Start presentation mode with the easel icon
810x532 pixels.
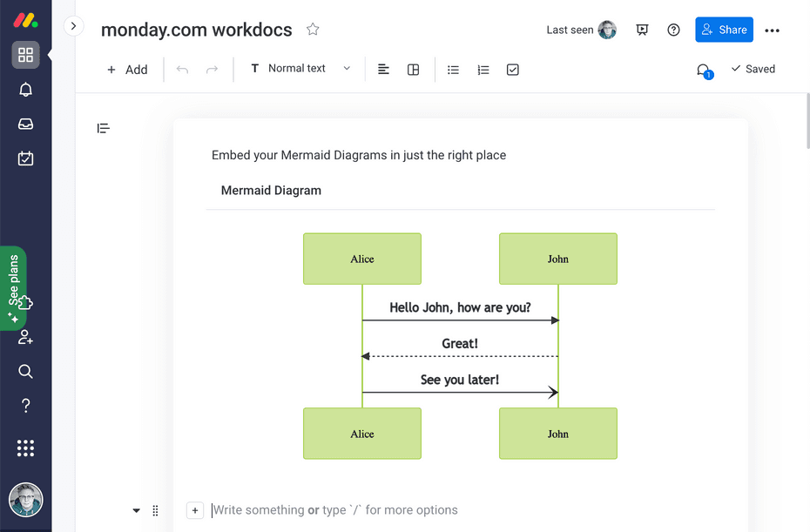(x=642, y=29)
